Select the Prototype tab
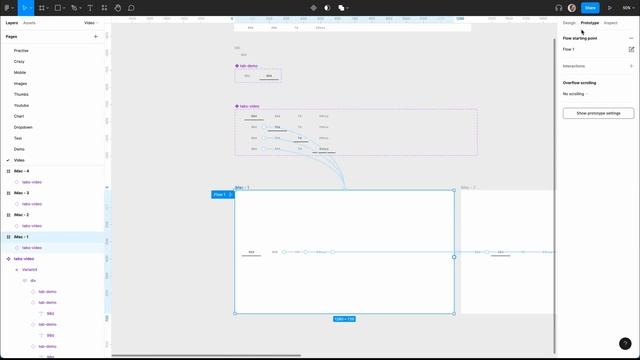Viewport: 640px width, 360px height. [590, 23]
